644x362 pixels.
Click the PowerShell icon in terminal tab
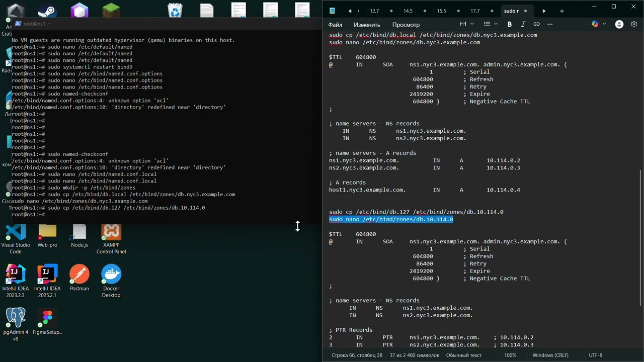pos(18,24)
